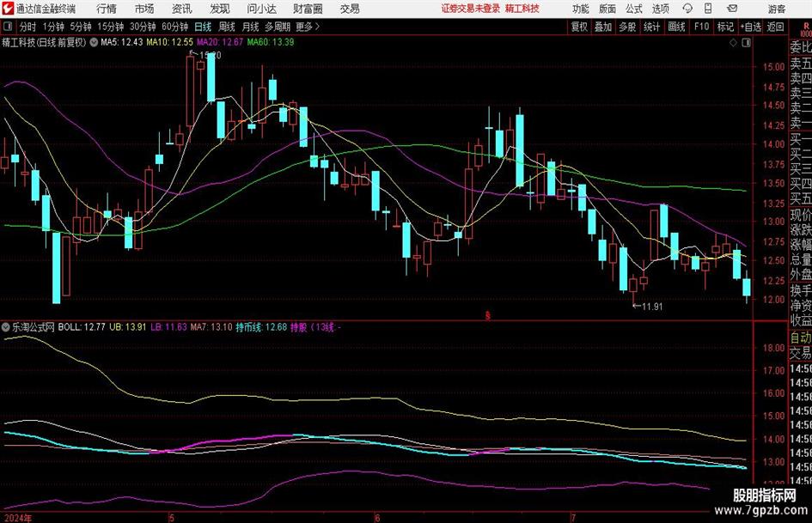812x523 pixels.
Task: Click the 证券交易未登录 login notice
Action: [x=471, y=9]
